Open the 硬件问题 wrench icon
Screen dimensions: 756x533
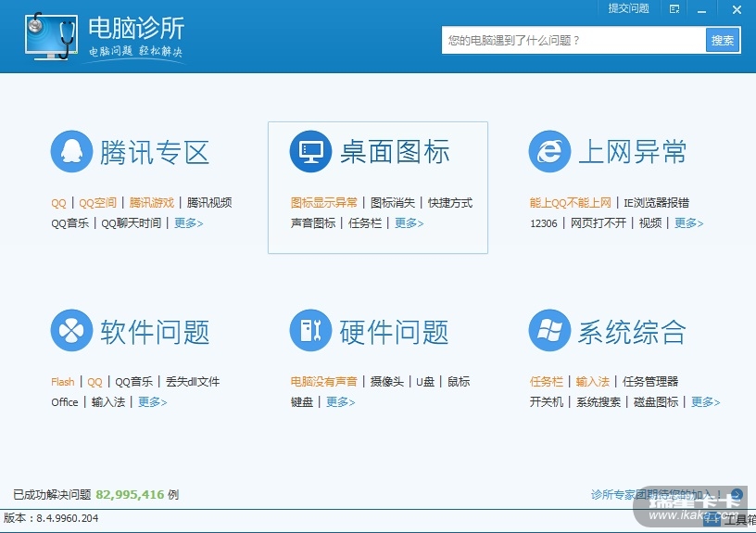point(310,331)
